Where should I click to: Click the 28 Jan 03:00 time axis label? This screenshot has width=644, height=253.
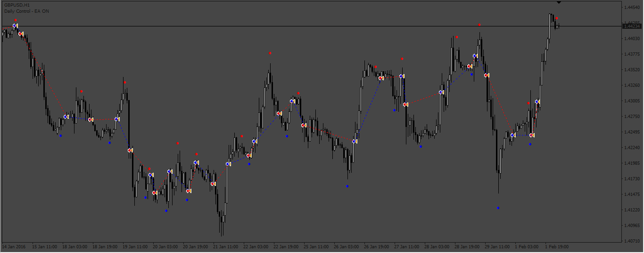point(437,247)
